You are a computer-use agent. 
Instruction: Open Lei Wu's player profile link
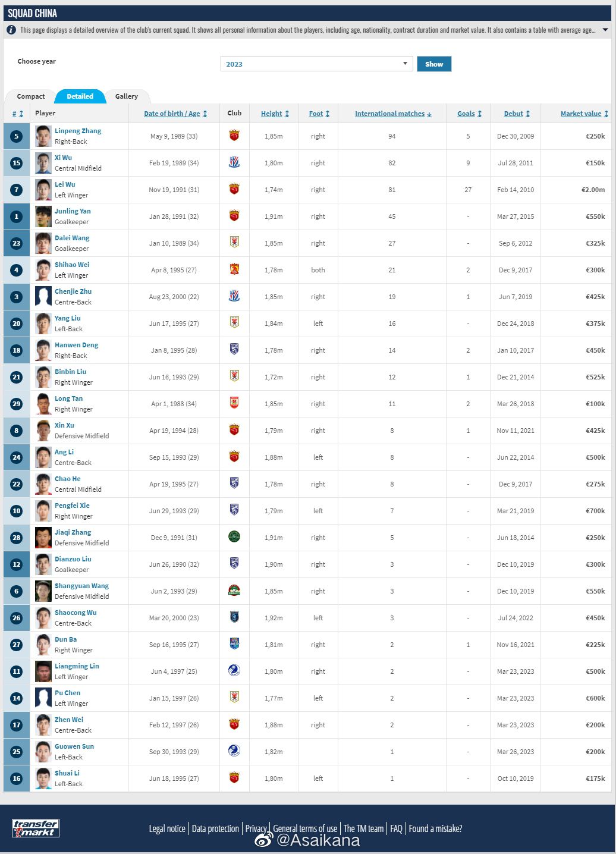[65, 184]
